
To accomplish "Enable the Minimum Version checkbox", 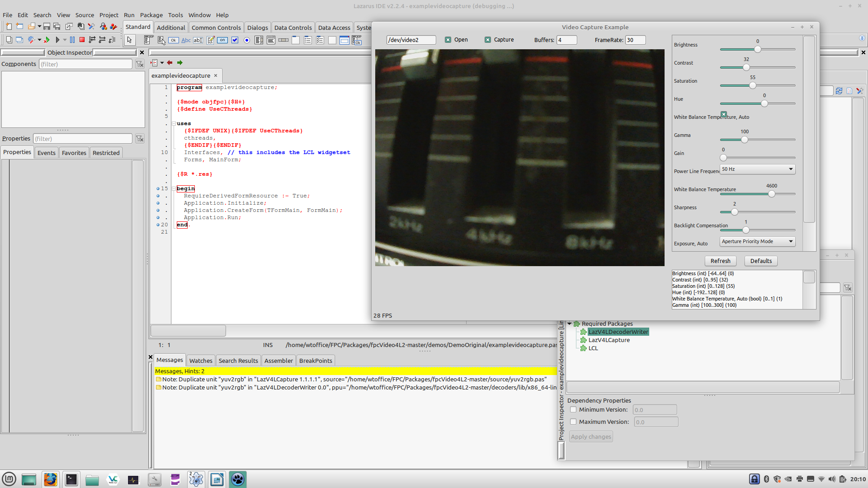I will point(573,410).
